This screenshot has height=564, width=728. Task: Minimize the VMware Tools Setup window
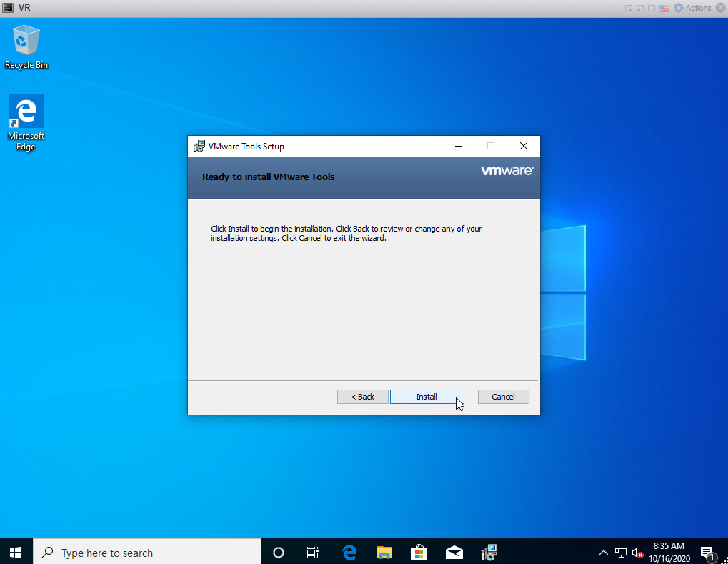pos(459,147)
